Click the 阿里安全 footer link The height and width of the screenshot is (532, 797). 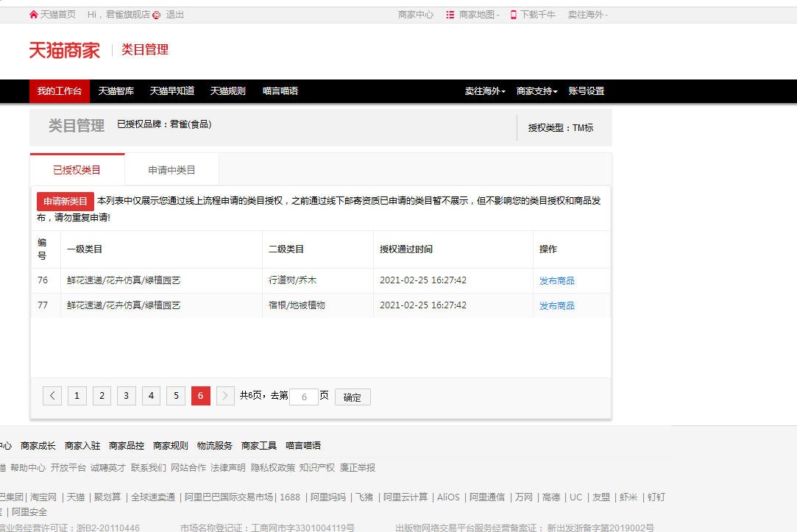tap(29, 511)
